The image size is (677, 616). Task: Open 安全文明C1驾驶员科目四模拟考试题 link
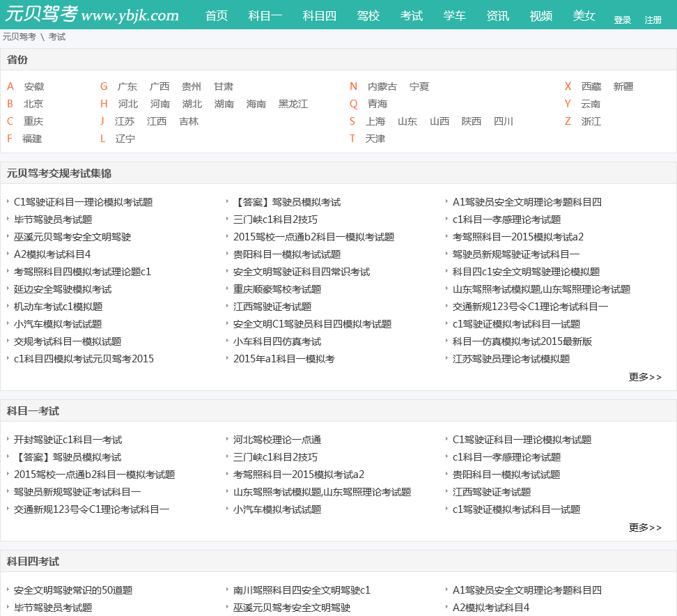point(313,324)
